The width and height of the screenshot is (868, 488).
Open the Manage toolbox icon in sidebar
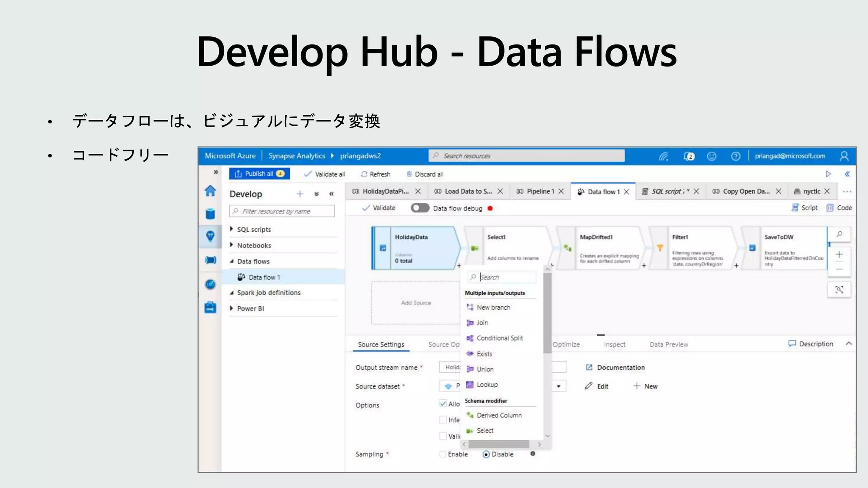click(x=210, y=307)
